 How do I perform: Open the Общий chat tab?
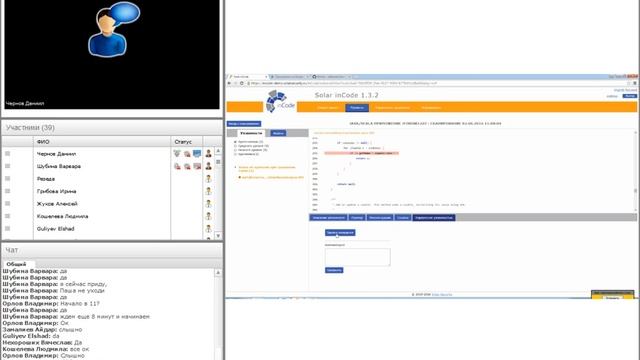pyautogui.click(x=16, y=264)
